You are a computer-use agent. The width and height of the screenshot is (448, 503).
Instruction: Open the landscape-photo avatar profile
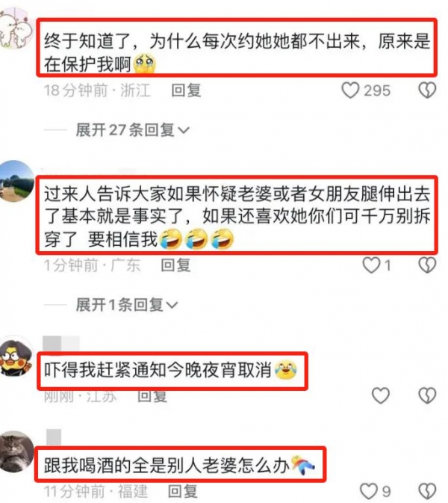(x=14, y=181)
